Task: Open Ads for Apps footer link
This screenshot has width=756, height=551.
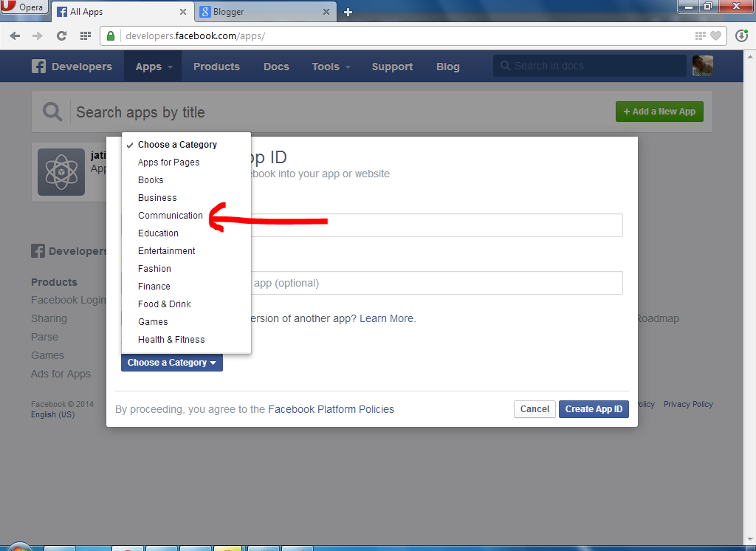Action: click(x=61, y=374)
